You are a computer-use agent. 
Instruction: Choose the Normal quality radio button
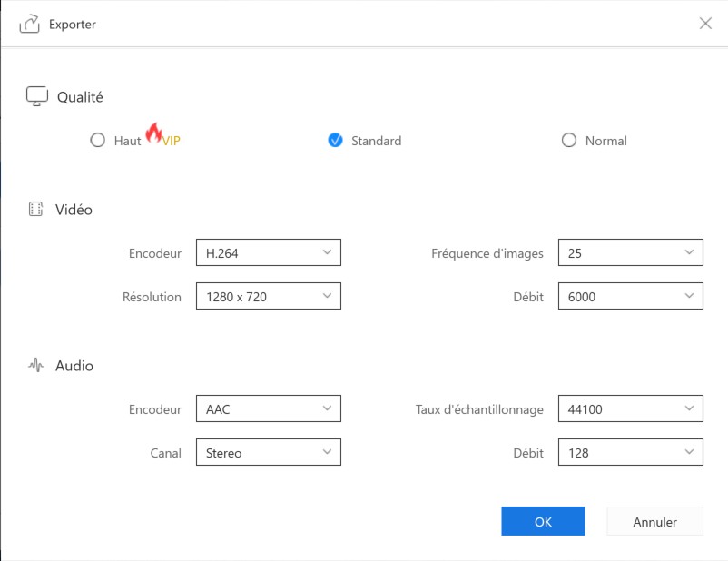pos(569,141)
